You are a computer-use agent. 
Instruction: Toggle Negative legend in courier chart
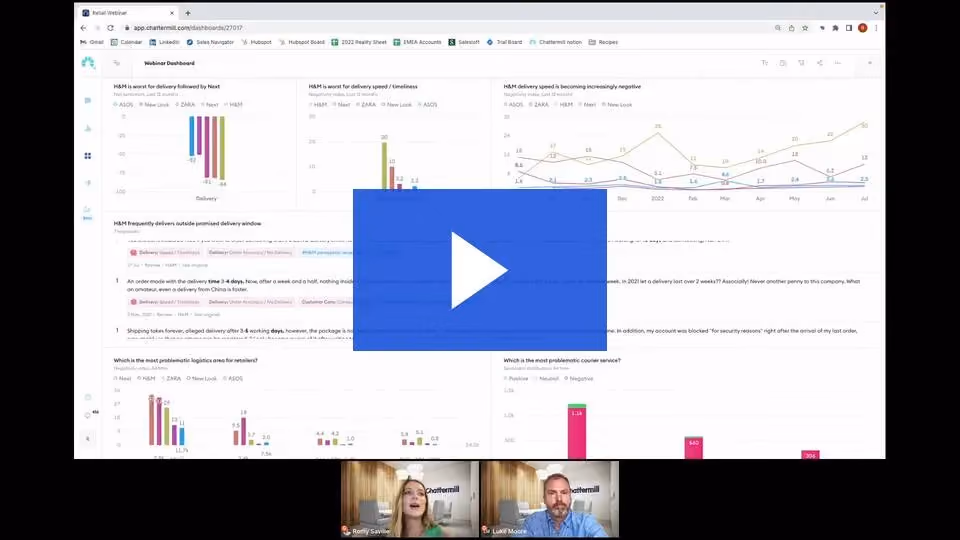coord(579,378)
